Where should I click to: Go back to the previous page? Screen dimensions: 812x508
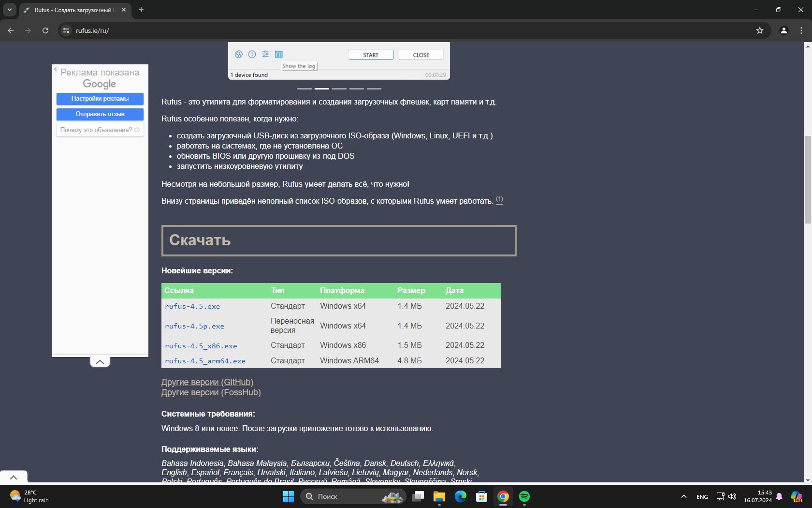tap(11, 30)
